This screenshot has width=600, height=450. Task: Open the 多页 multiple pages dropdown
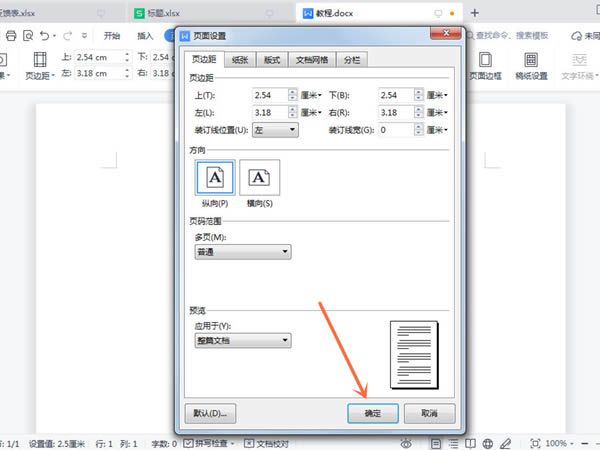point(243,252)
